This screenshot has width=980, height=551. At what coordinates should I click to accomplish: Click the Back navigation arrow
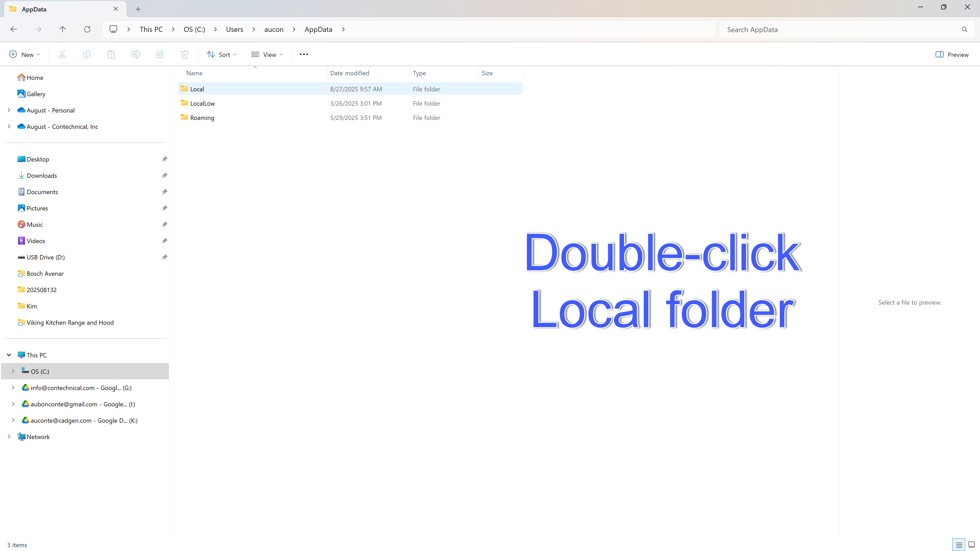(14, 29)
